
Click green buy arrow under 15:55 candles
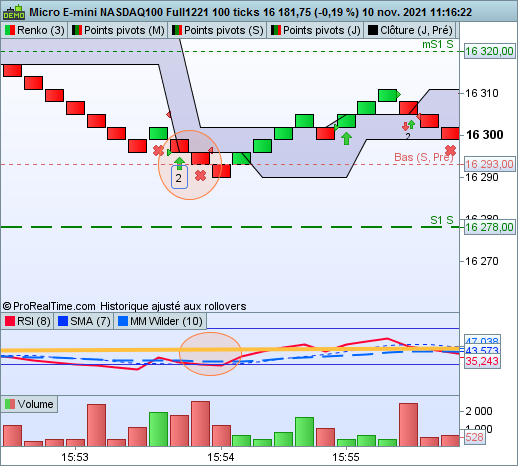347,139
